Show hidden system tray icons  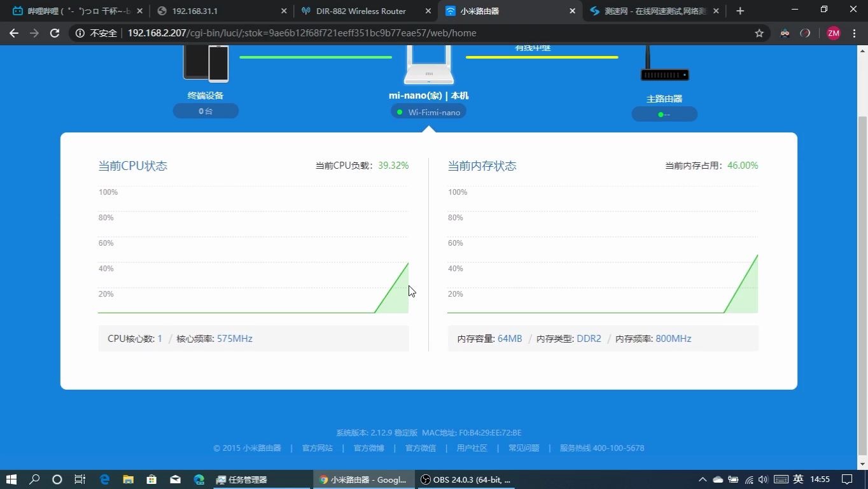coord(703,479)
